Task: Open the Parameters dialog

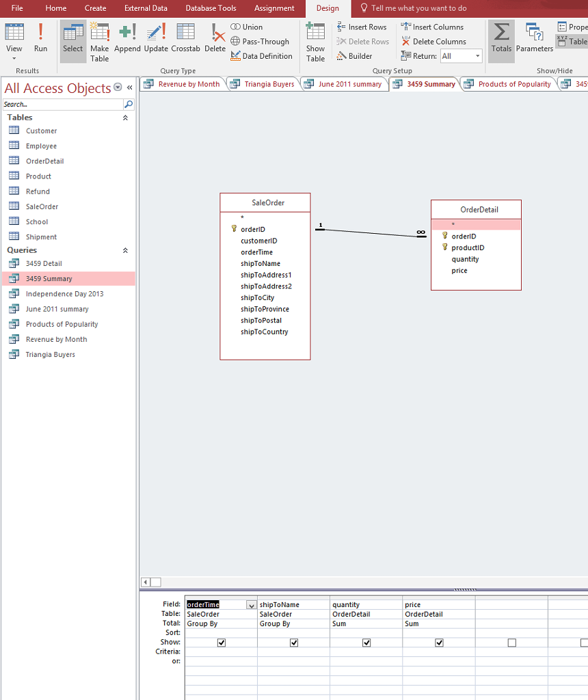Action: [x=535, y=38]
